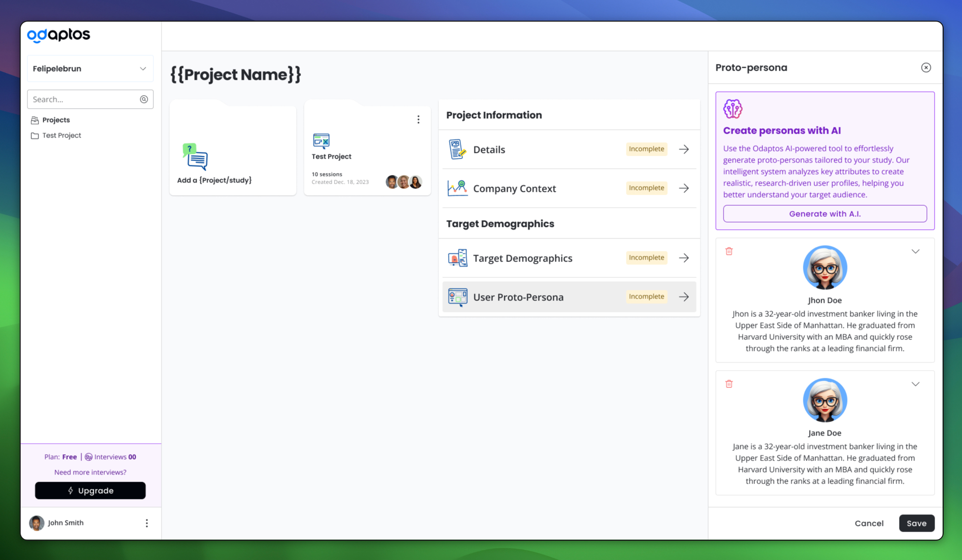Image resolution: width=962 pixels, height=560 pixels.
Task: Click the User Proto-Persona row icon
Action: 457,297
